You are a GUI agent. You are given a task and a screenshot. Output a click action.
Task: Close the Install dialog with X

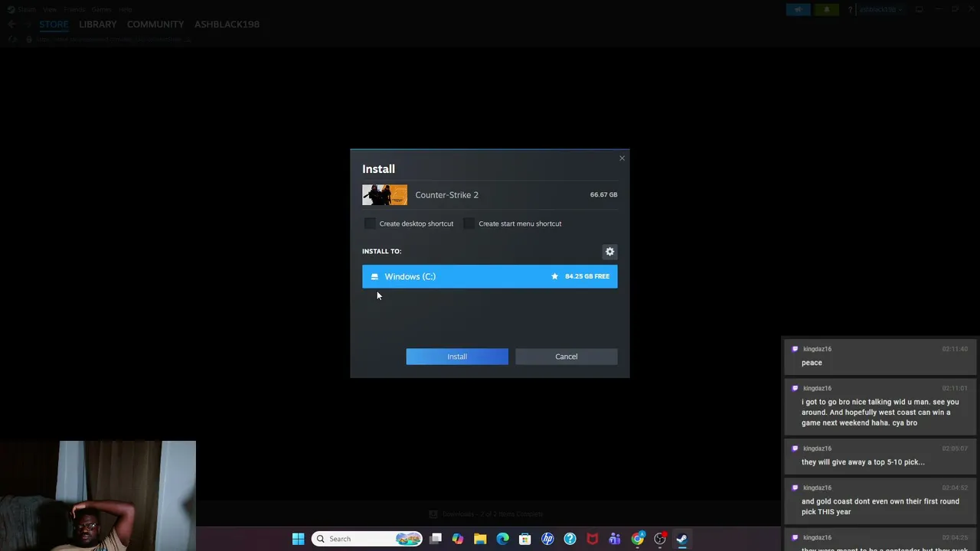[x=622, y=158]
